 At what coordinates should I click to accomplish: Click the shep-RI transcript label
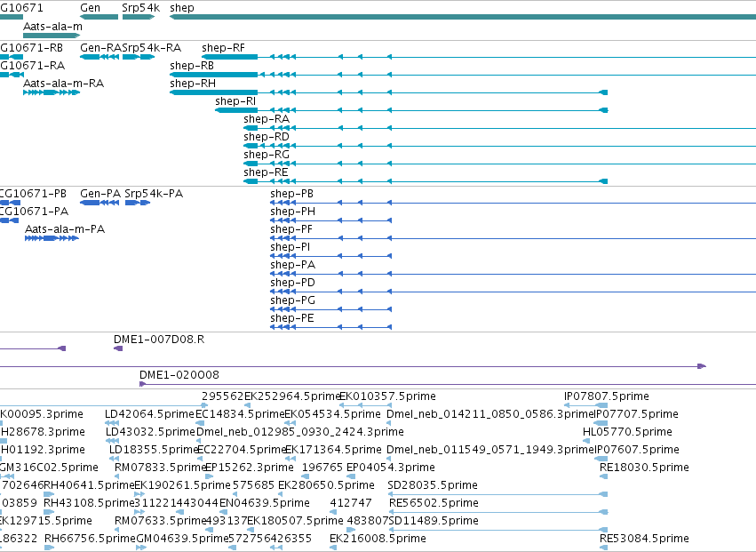(x=235, y=101)
